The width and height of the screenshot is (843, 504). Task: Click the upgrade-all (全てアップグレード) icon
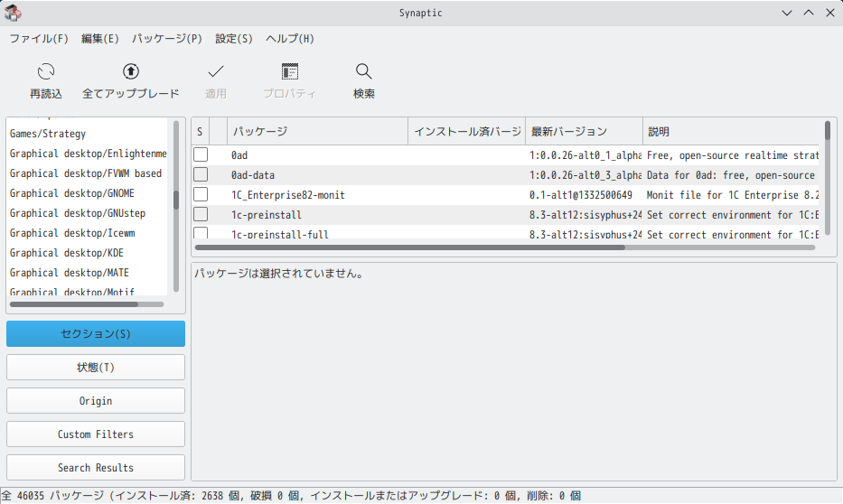point(131,71)
